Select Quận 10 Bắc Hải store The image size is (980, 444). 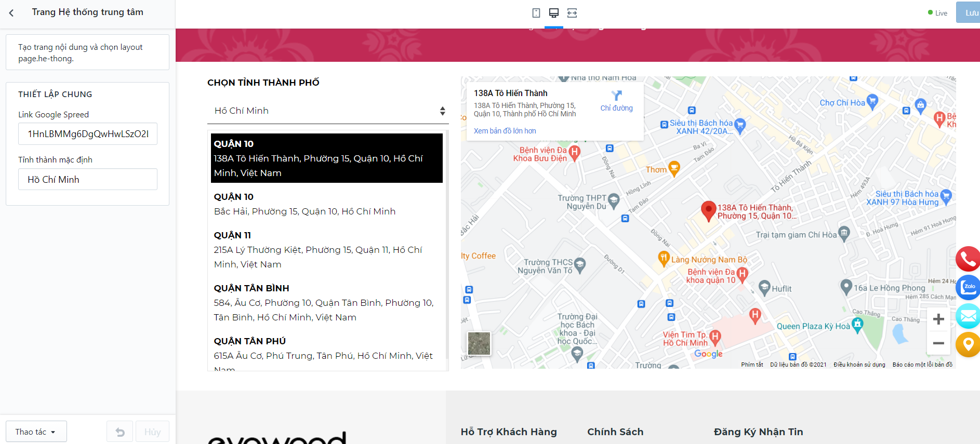click(327, 204)
